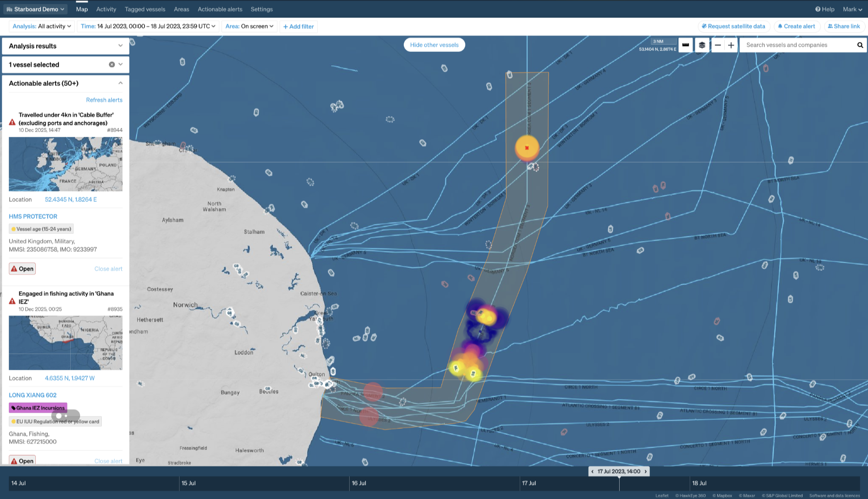Open the Settings tab
This screenshot has height=499, width=868.
tap(262, 9)
